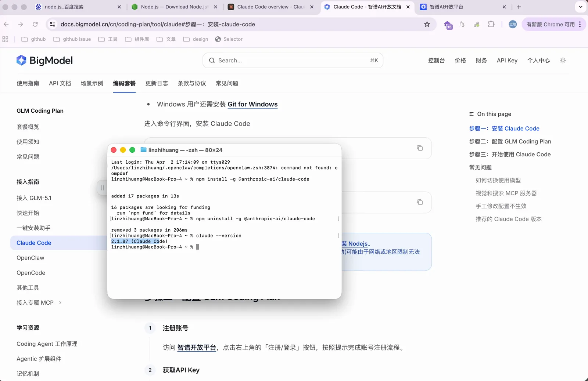Copy first code block

coord(420,148)
